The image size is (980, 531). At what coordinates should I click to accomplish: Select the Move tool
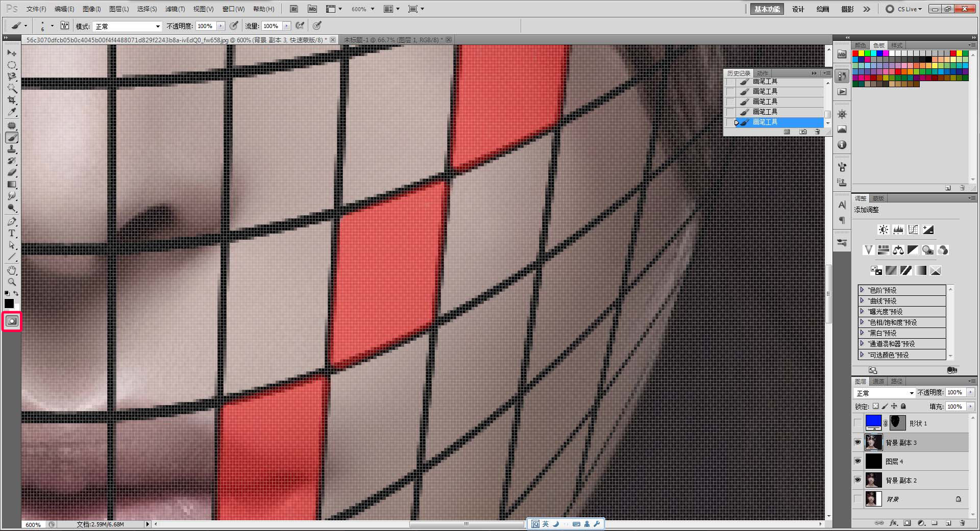[x=11, y=53]
